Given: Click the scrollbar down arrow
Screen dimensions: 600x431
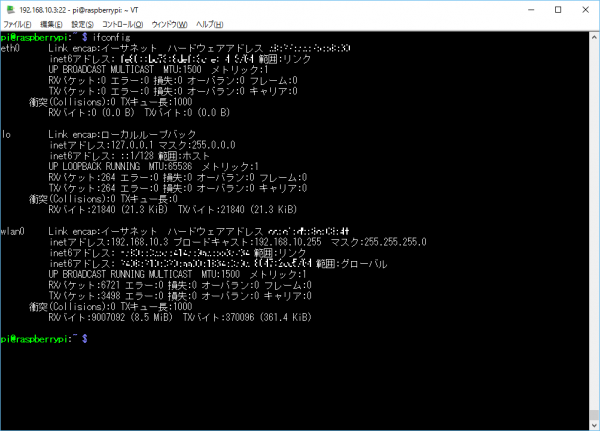Looking at the screenshot, I should point(594,425).
